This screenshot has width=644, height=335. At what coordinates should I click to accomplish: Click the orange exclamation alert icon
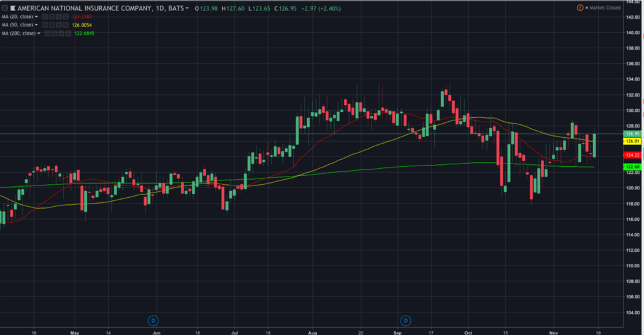coord(580,8)
